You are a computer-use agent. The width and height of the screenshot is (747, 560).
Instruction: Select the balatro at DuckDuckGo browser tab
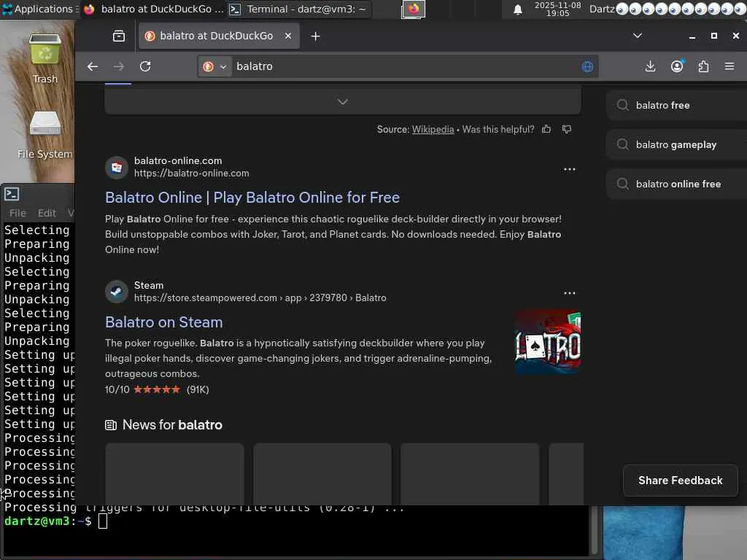click(x=219, y=36)
